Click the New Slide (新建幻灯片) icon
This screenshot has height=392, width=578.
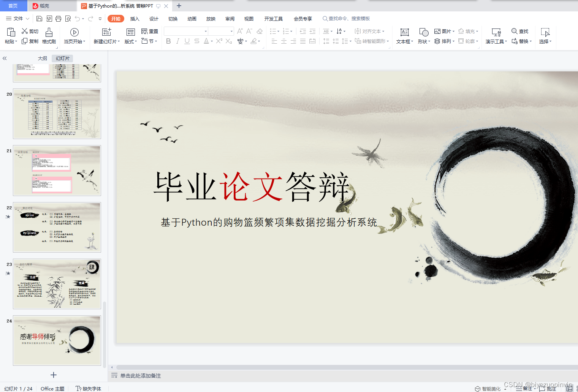(107, 32)
